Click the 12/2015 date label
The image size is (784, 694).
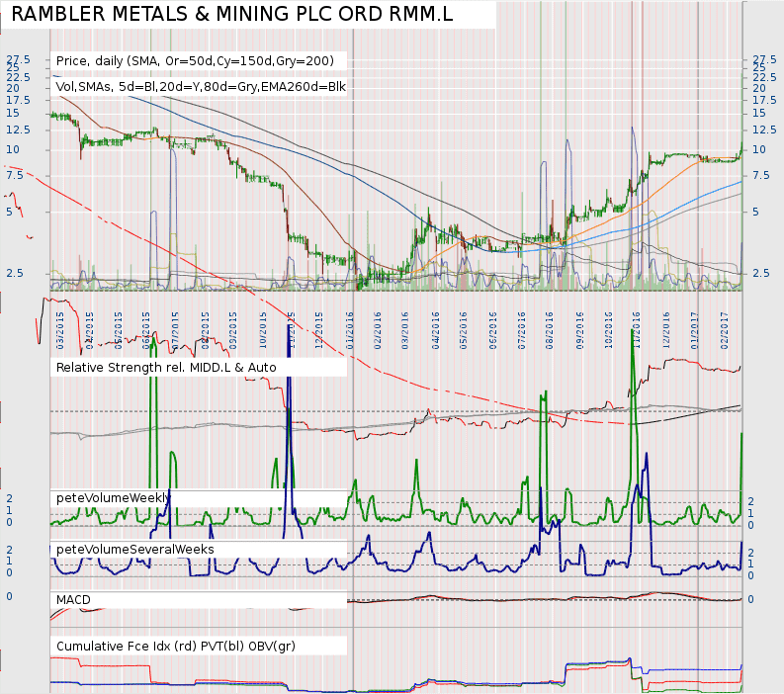point(319,330)
